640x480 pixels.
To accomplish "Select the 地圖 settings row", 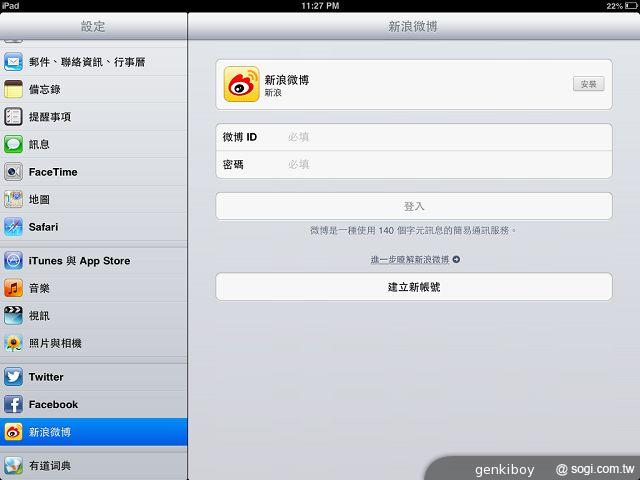I will point(93,200).
